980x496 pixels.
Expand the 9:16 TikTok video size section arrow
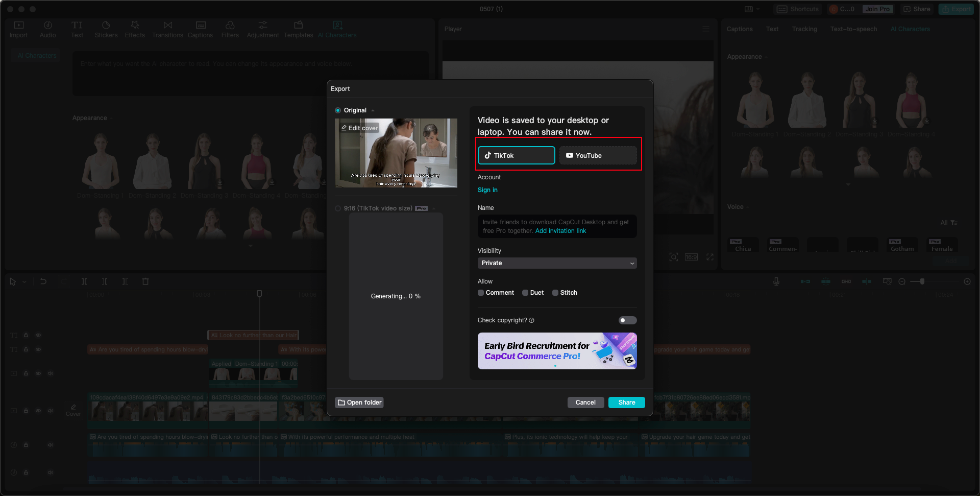(433, 208)
